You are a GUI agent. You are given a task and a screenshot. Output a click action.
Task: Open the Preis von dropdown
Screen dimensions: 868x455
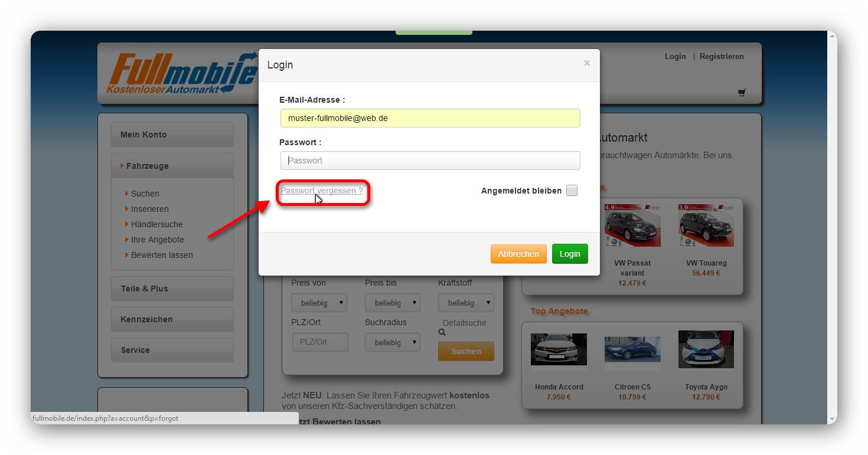(319, 303)
